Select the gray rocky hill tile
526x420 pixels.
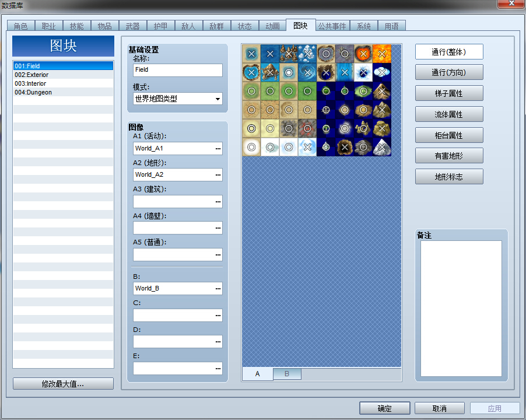coord(363,147)
